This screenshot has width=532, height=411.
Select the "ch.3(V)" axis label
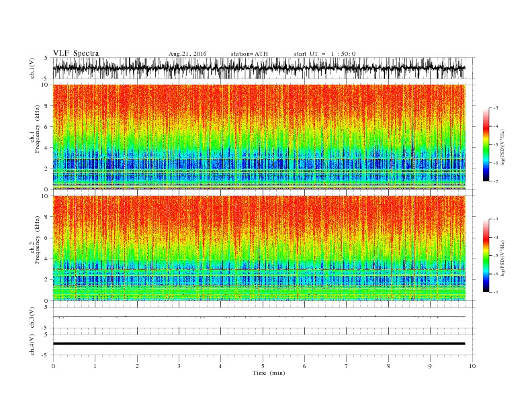(x=32, y=318)
